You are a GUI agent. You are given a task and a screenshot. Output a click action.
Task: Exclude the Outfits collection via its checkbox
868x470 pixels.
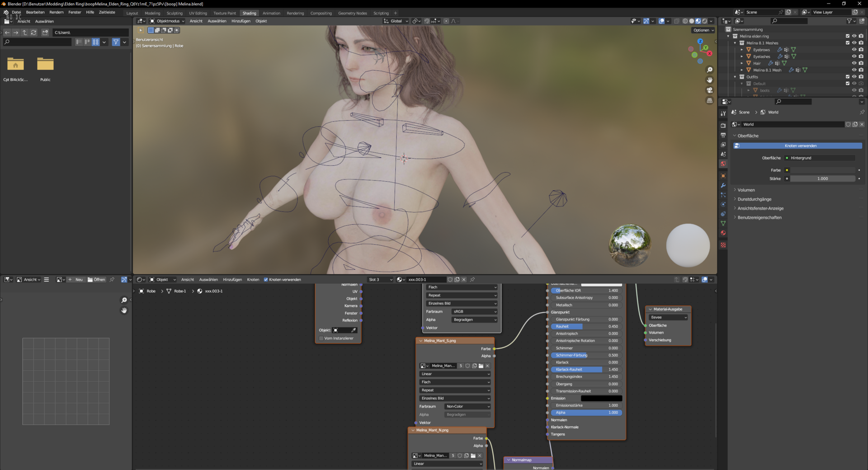pos(848,77)
